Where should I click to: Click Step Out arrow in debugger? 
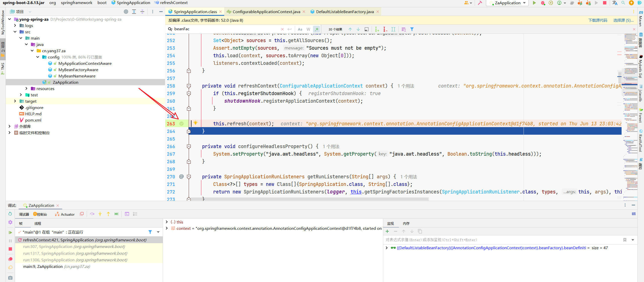click(x=108, y=214)
